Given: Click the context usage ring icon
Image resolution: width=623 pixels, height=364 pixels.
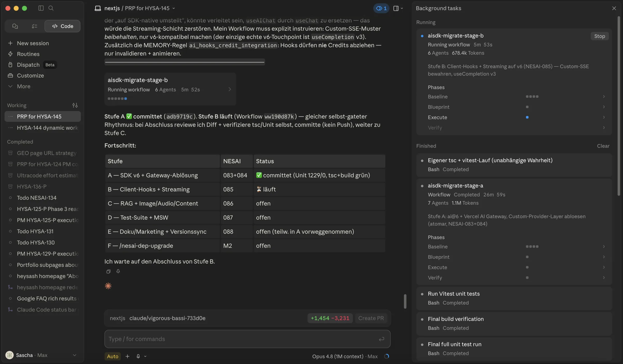Looking at the screenshot, I should coord(387,356).
